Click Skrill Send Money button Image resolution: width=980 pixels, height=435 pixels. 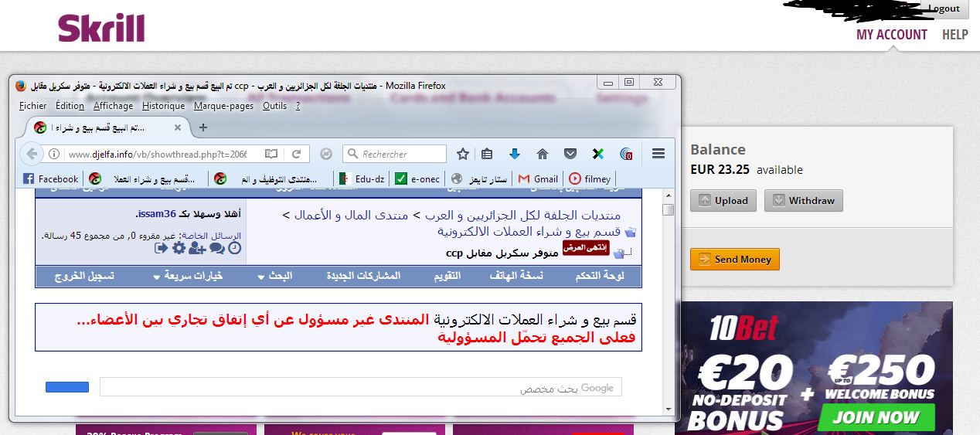(735, 260)
